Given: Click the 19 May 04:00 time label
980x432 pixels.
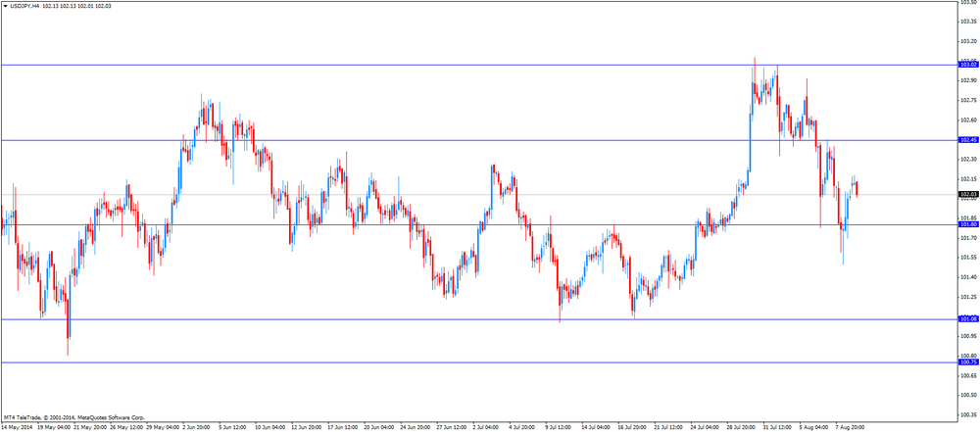Looking at the screenshot, I should (x=53, y=428).
